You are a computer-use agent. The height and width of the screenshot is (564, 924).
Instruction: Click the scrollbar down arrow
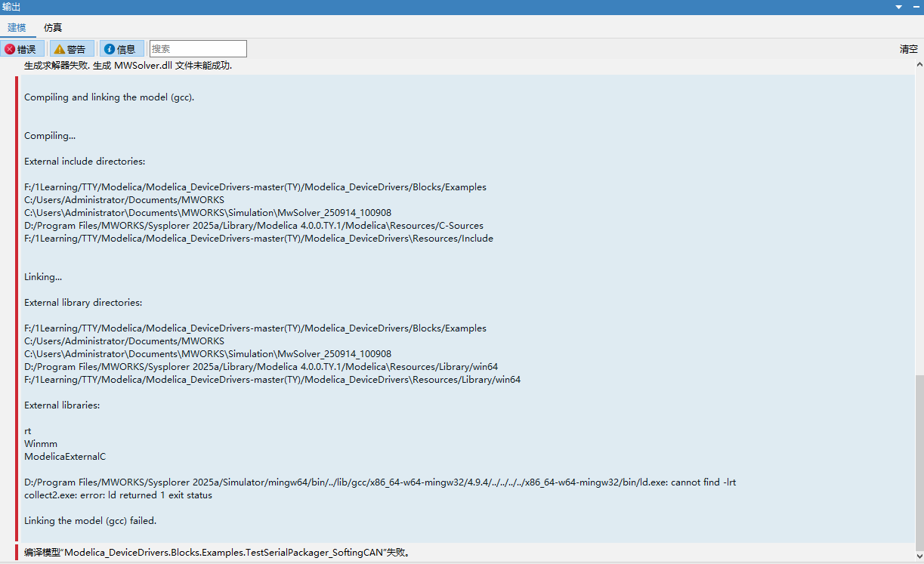[919, 556]
